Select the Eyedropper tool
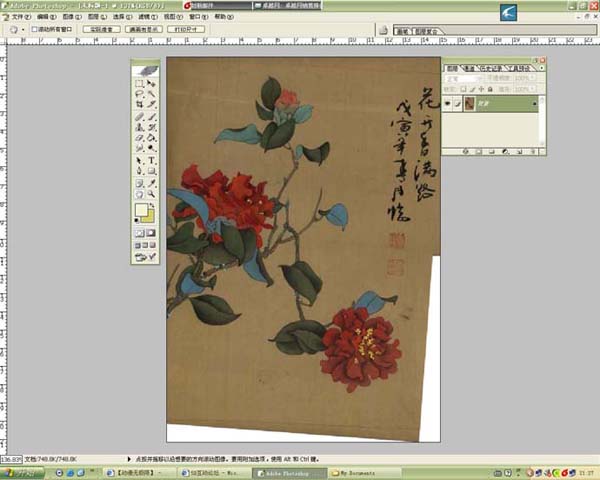Viewport: 600px width, 480px height. 151,183
